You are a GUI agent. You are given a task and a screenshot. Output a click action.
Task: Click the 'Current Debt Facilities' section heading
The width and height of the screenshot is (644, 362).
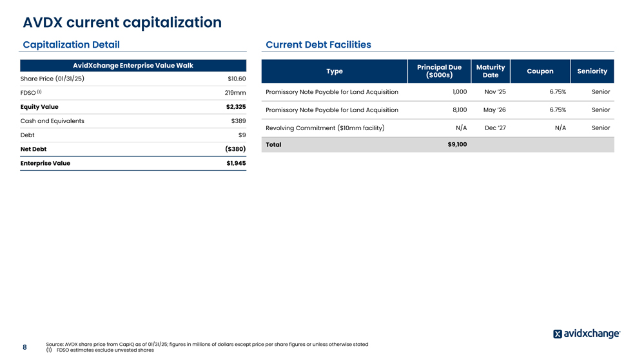318,44
